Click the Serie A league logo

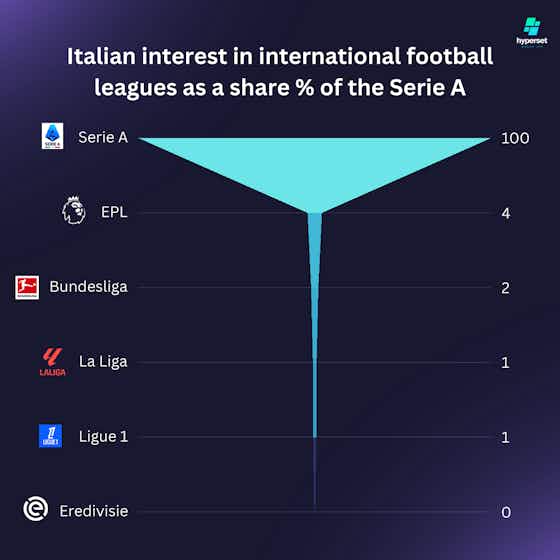pyautogui.click(x=52, y=136)
